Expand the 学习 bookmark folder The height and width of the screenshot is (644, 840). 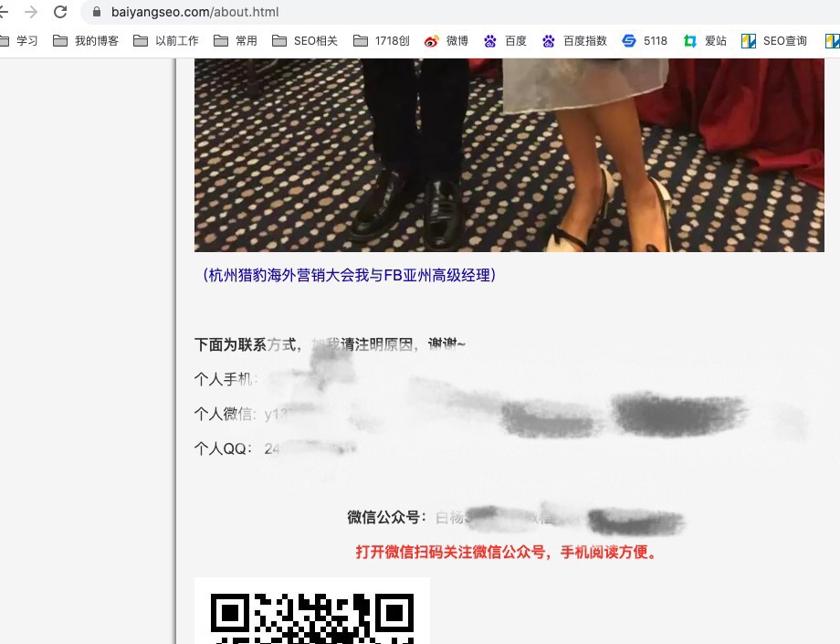pos(19,41)
